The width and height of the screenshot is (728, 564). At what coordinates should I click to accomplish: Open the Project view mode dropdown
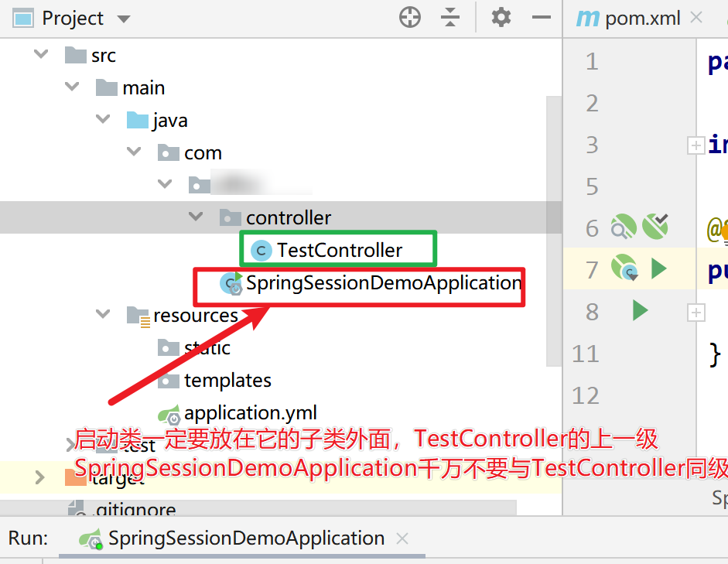122,17
